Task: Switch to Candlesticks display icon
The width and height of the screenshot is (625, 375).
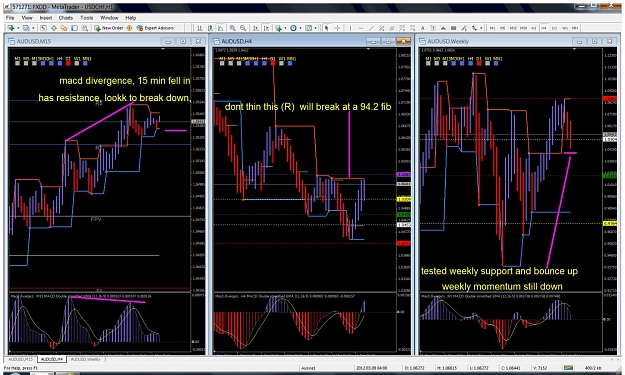Action: (x=210, y=28)
